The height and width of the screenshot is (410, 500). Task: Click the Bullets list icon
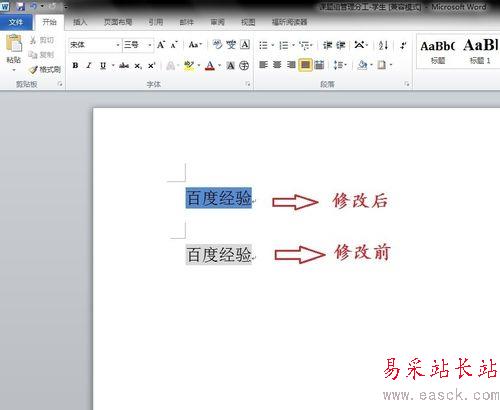click(264, 45)
